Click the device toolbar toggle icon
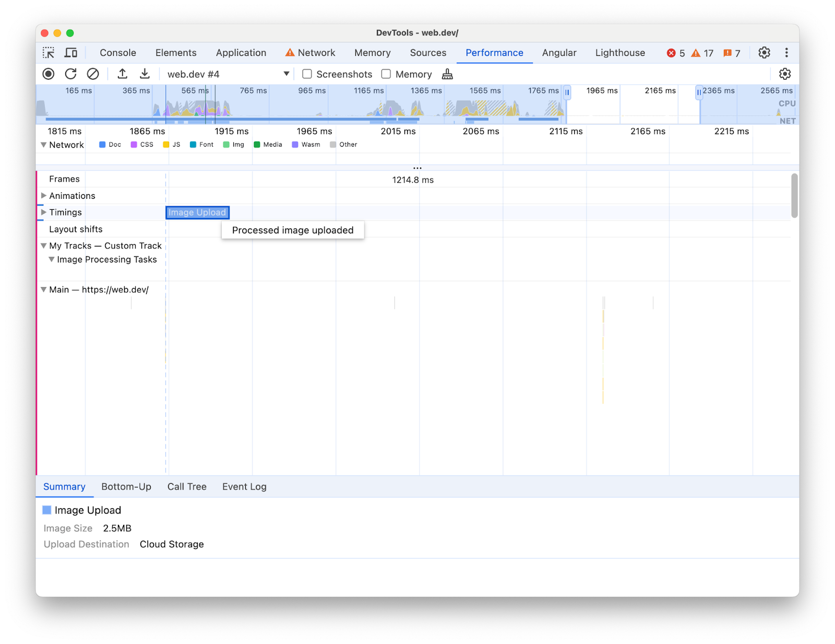This screenshot has width=835, height=644. click(x=71, y=53)
